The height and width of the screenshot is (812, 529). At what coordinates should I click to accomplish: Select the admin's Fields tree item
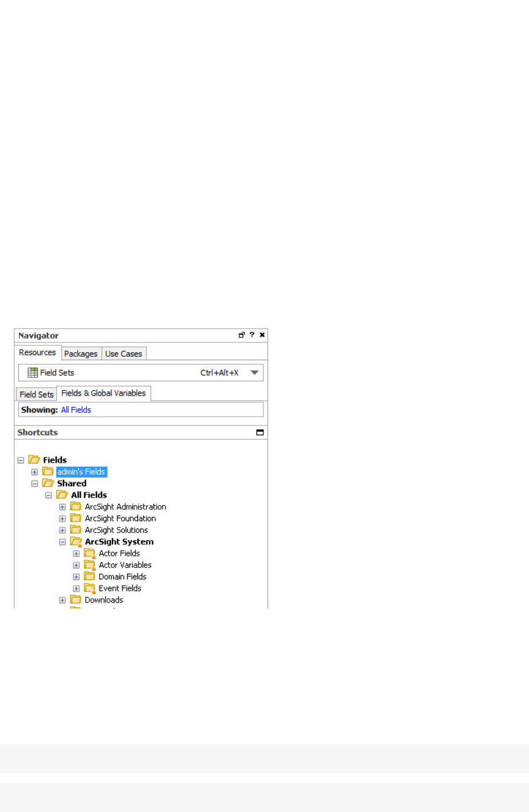coord(81,472)
